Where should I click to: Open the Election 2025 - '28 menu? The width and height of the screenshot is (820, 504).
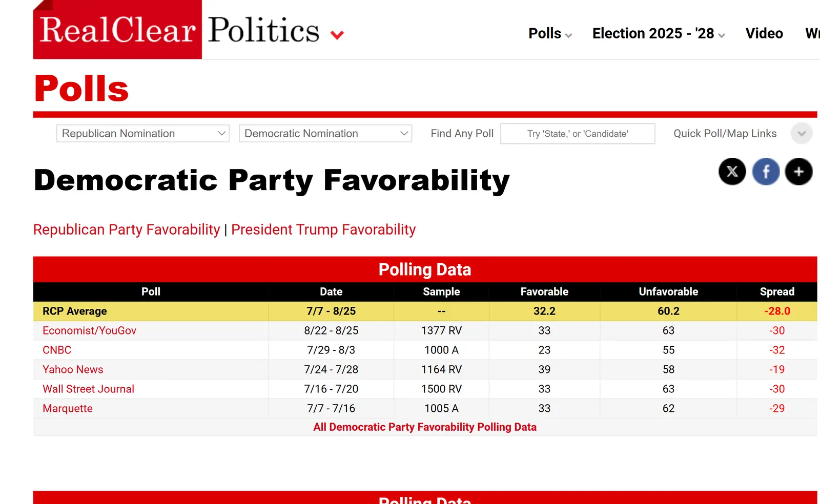658,34
